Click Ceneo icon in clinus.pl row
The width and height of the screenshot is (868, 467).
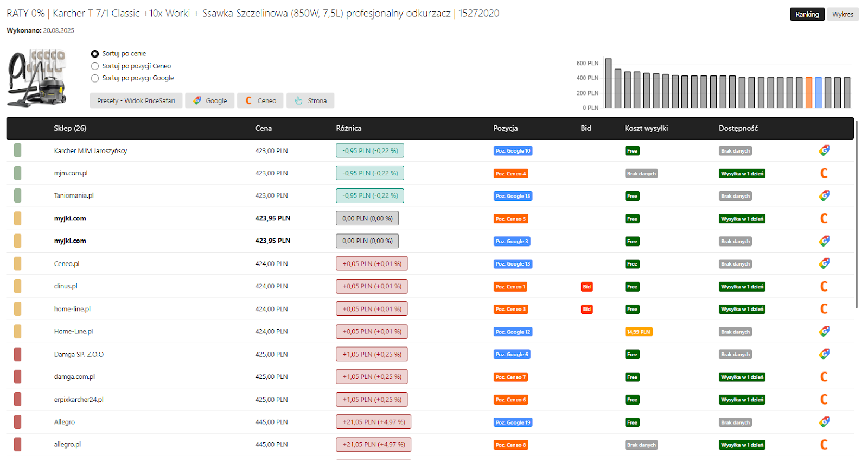coord(824,286)
